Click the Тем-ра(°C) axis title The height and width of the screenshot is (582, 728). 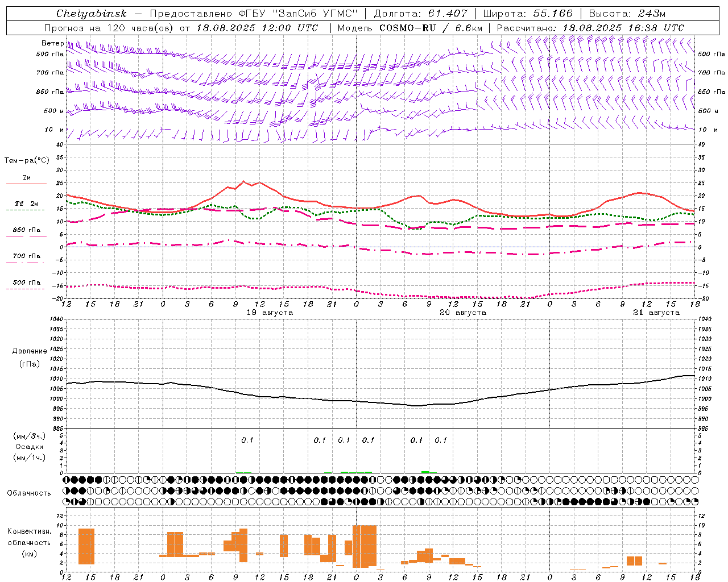27,161
